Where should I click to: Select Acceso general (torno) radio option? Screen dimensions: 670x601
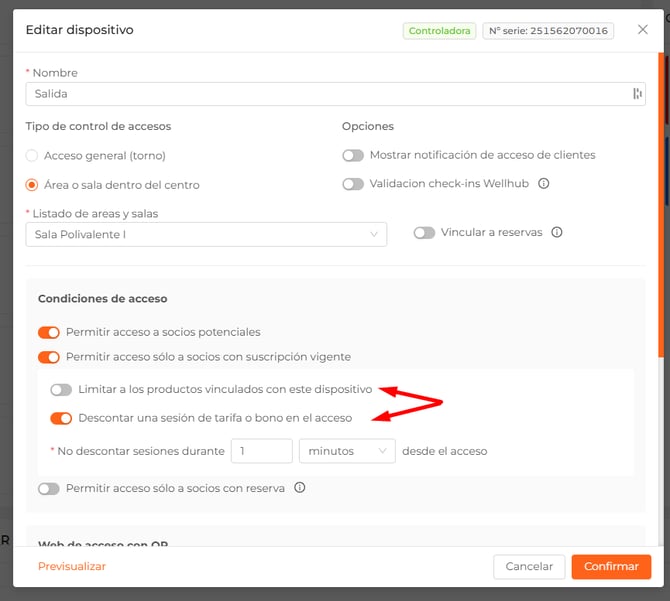click(32, 155)
